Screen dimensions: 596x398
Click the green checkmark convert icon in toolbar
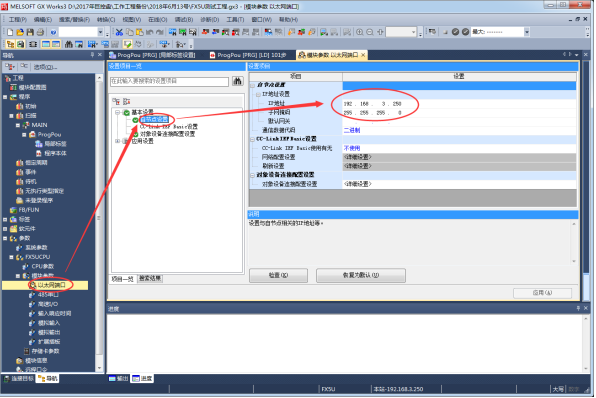127,44
